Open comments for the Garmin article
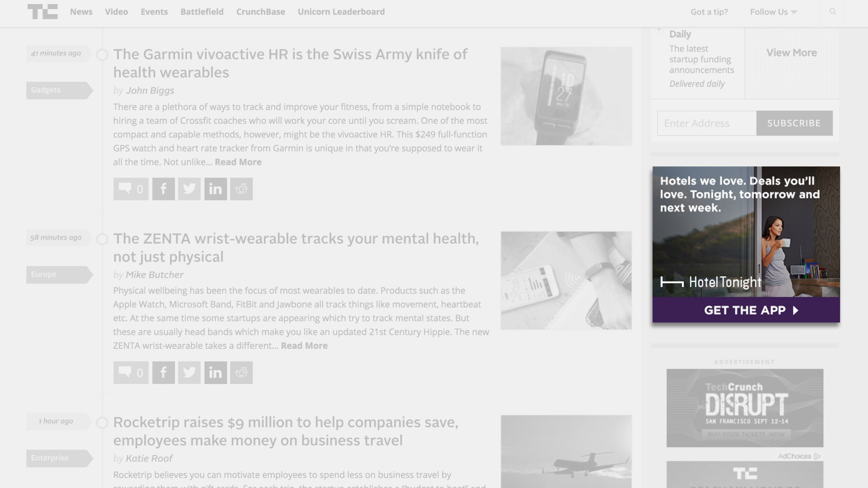The image size is (868, 488). [x=131, y=189]
